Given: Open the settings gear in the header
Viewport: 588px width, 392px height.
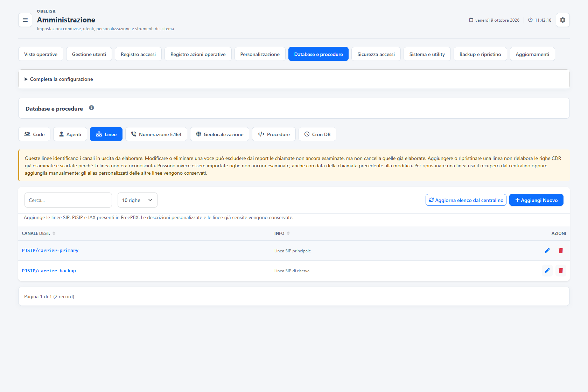Looking at the screenshot, I should [563, 20].
